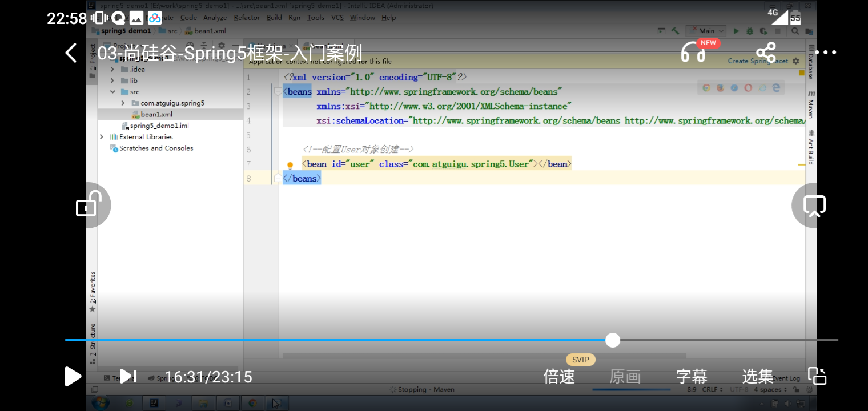Open the Structure tool window tab

[x=93, y=343]
